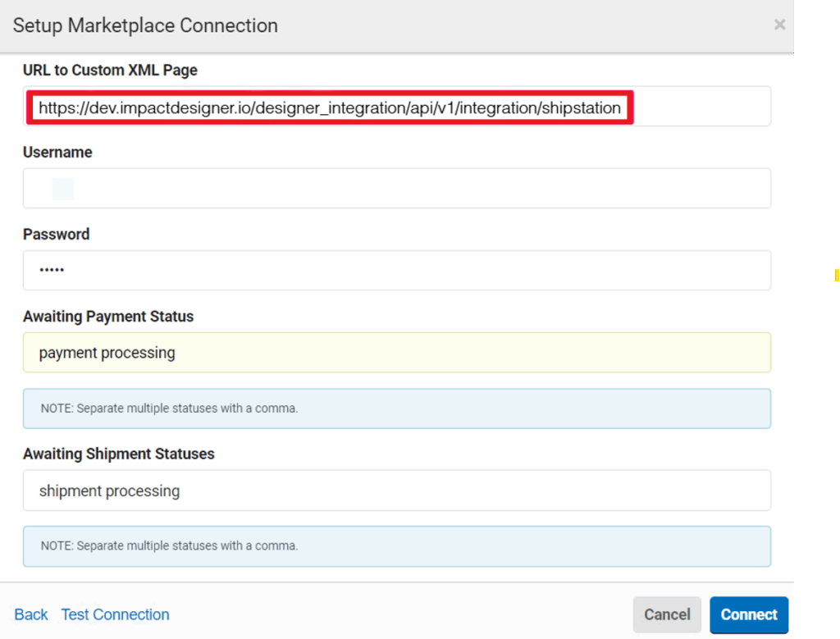Focus the Username input field
The width and height of the screenshot is (840, 639).
396,189
